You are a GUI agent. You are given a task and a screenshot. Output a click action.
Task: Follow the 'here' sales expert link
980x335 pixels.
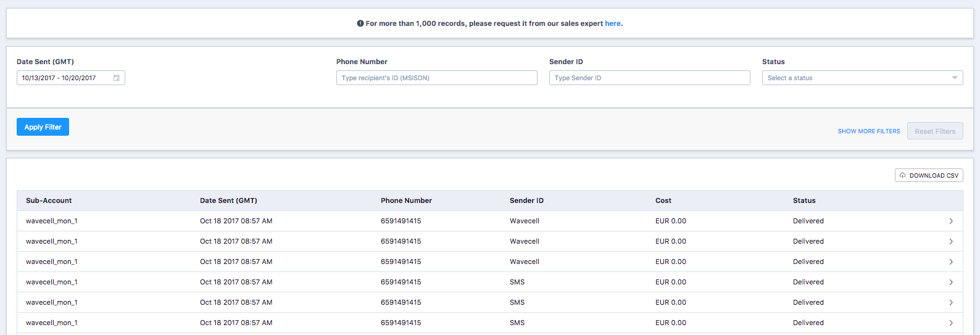coord(613,23)
